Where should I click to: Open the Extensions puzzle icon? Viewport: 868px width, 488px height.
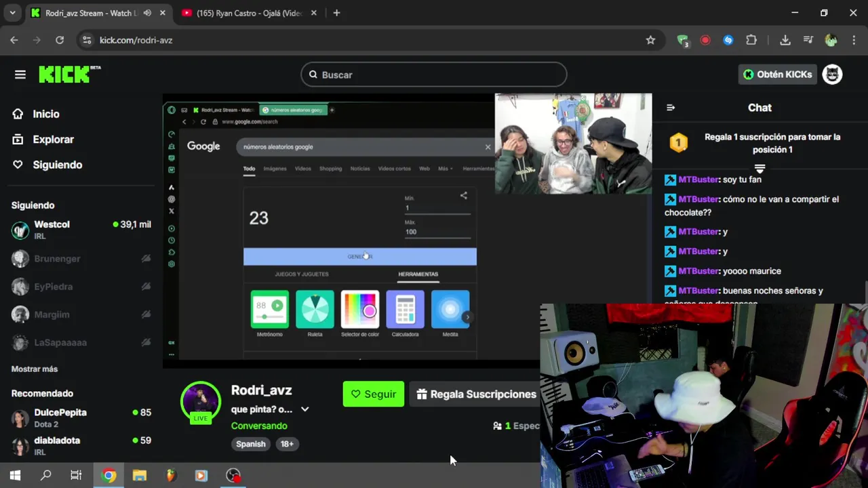(x=751, y=40)
